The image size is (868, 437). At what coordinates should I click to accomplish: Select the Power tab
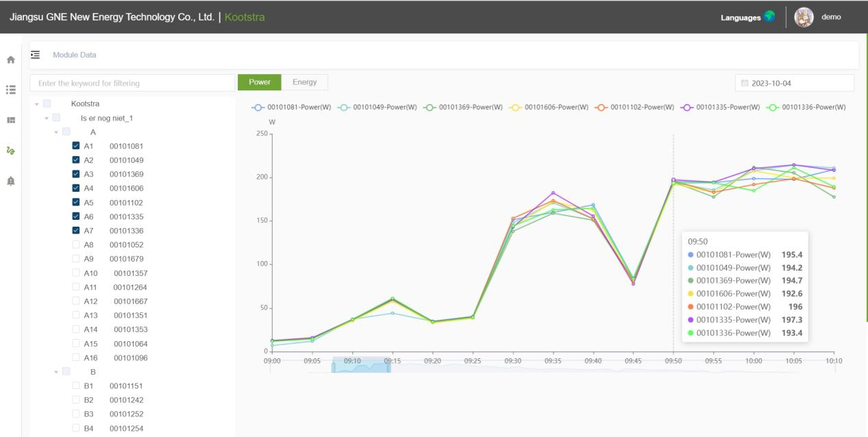click(260, 82)
